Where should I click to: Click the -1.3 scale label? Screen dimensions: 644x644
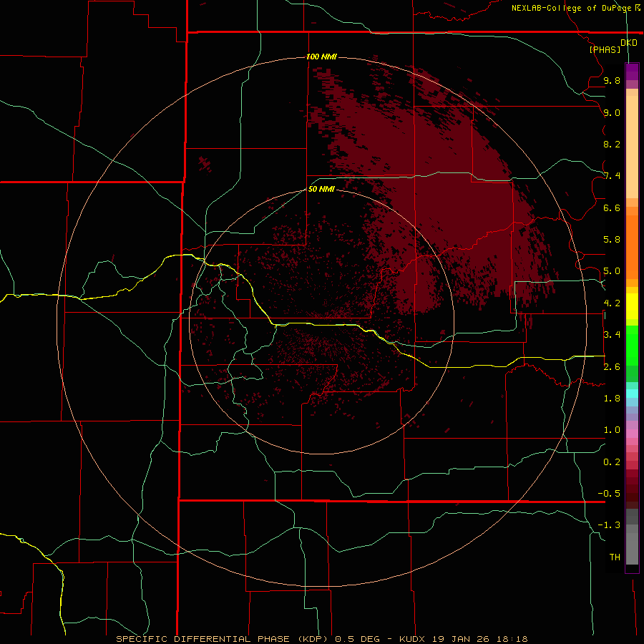pyautogui.click(x=609, y=525)
